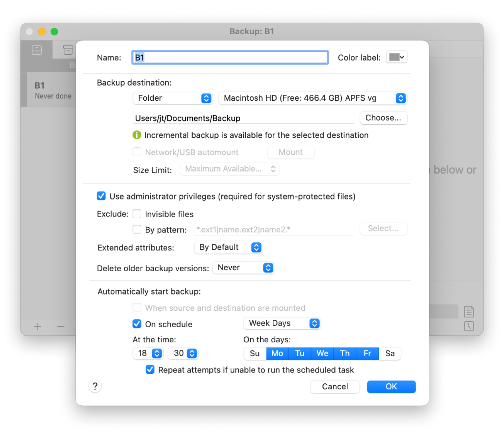Viewport: 504px width, 436px height.
Task: Toggle Tu day in schedule
Action: pyautogui.click(x=300, y=354)
